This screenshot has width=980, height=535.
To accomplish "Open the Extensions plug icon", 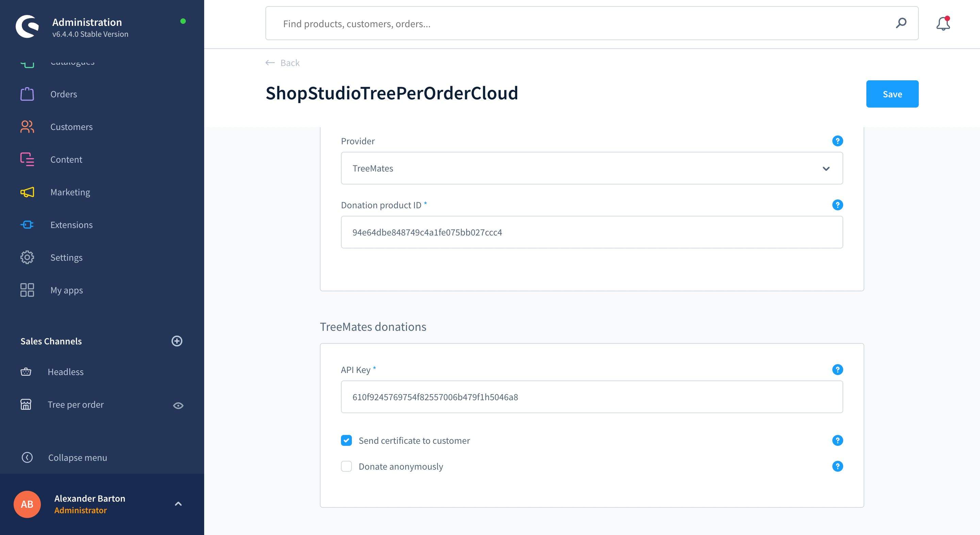I will pyautogui.click(x=27, y=225).
